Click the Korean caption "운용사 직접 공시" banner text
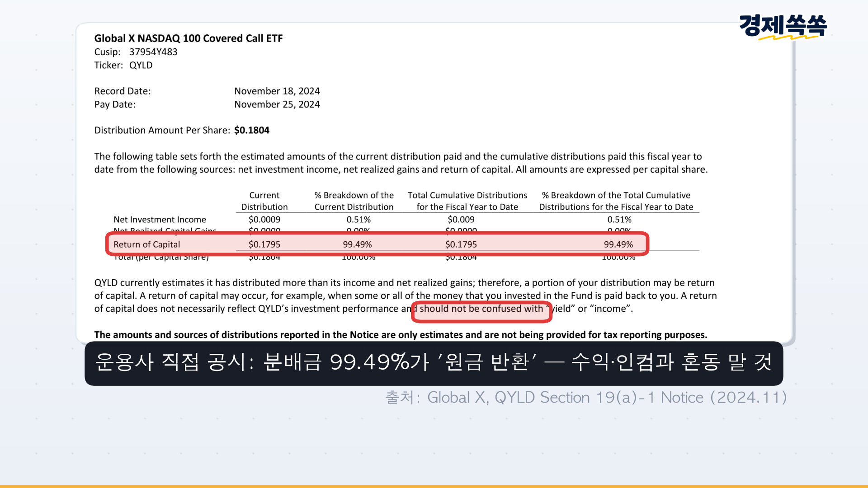 [x=434, y=362]
